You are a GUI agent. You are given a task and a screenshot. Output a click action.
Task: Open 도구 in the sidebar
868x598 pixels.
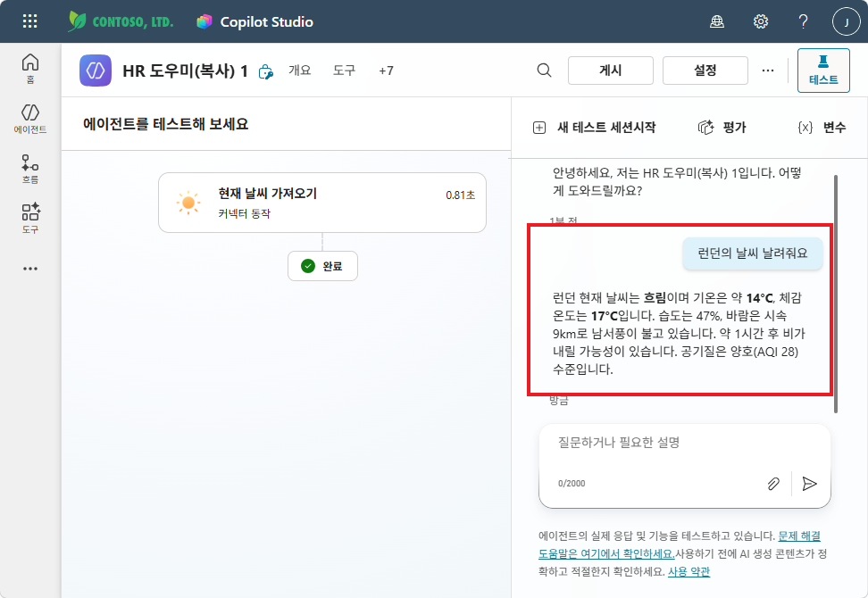point(30,218)
